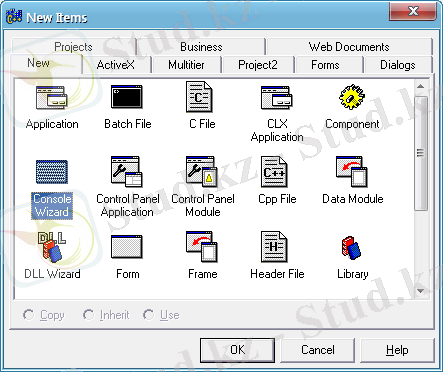Open the Web Documents tab
443x372 pixels.
click(349, 47)
